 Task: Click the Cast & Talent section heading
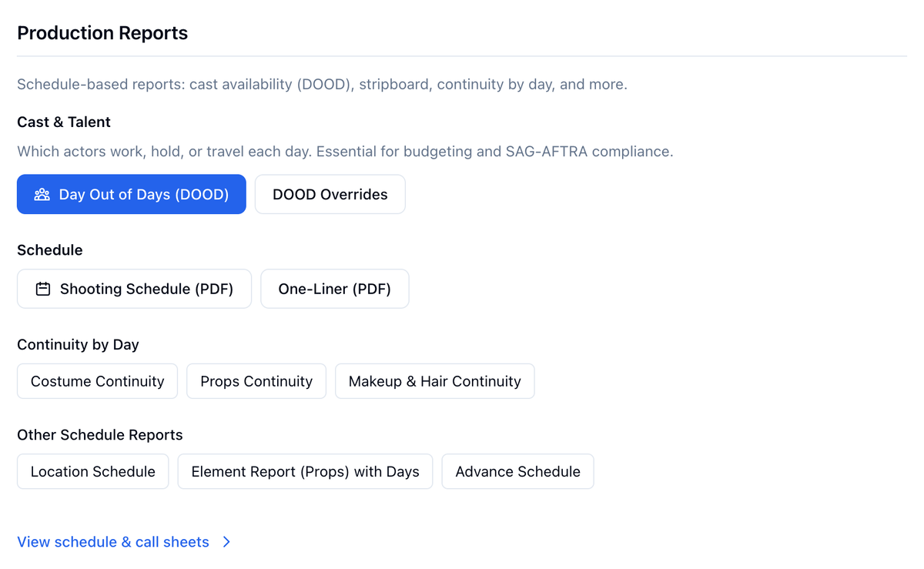64,122
